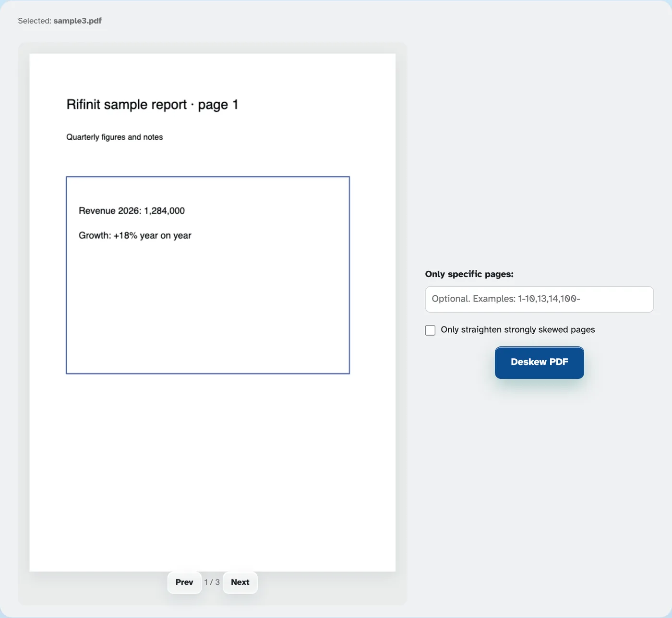
Task: Enable Only straighten strongly skewed pages checkbox
Action: [430, 330]
